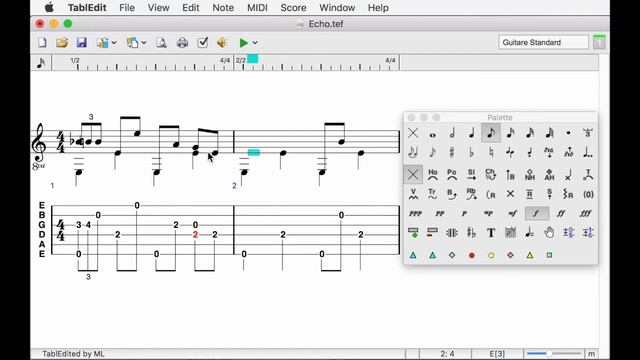Apply trill (Tr) effect

click(x=432, y=194)
